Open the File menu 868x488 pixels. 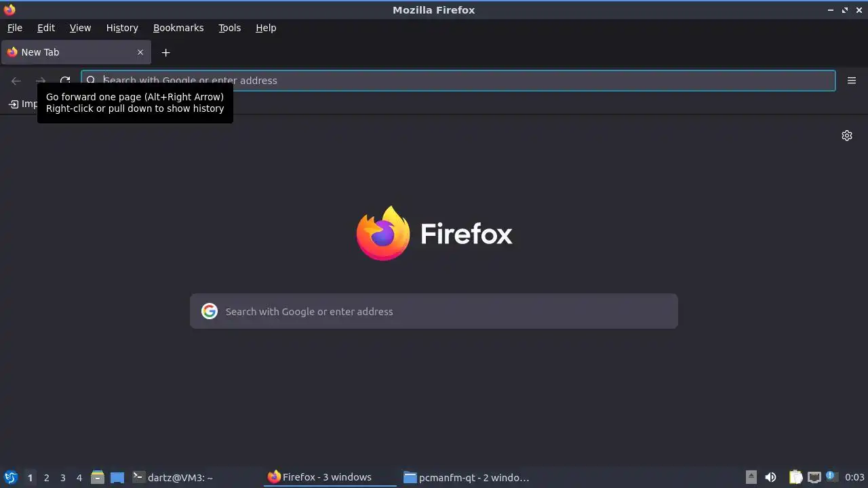pos(15,28)
